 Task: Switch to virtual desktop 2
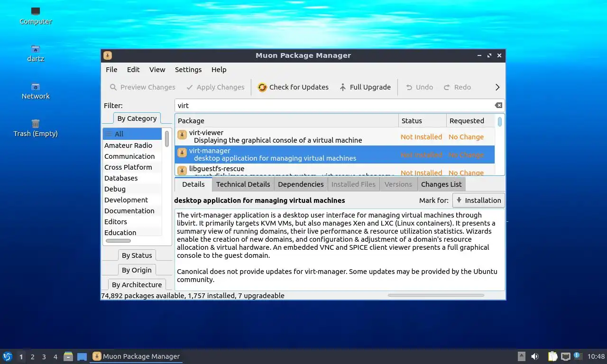click(33, 357)
